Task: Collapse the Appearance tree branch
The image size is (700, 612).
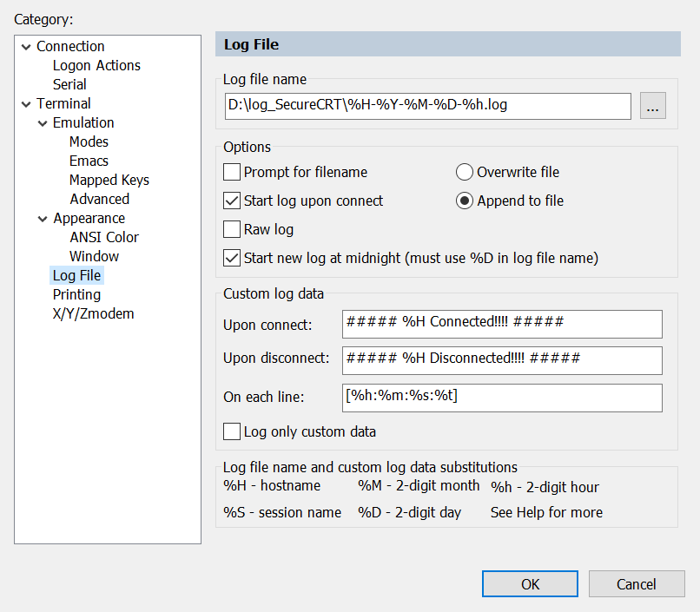Action: click(41, 218)
